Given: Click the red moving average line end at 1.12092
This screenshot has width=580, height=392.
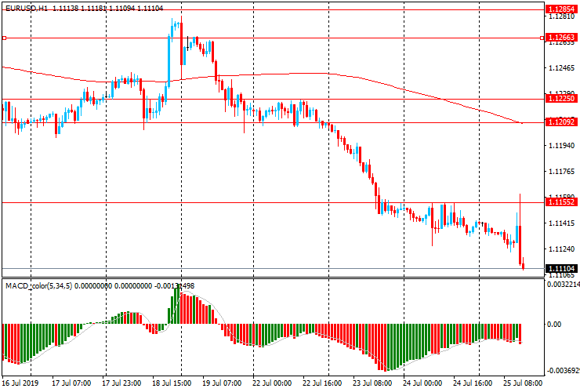Looking at the screenshot, I should tap(522, 123).
